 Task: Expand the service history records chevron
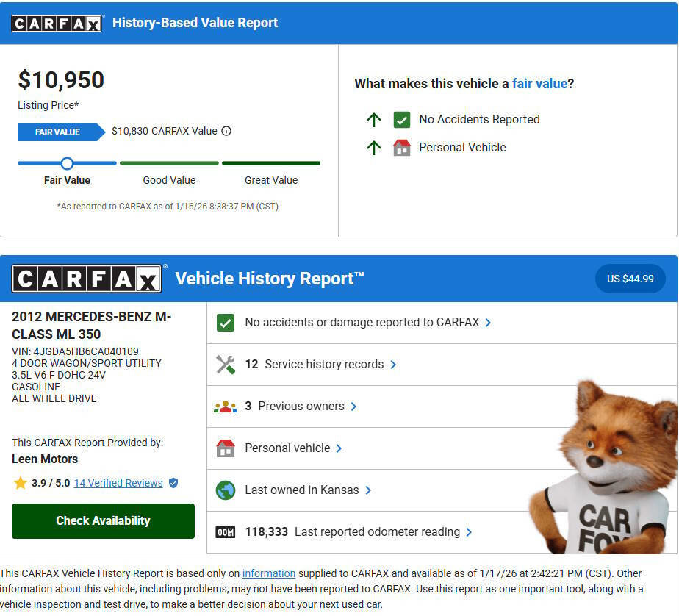point(393,365)
